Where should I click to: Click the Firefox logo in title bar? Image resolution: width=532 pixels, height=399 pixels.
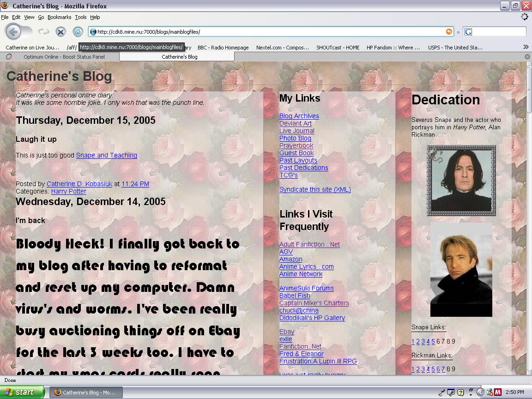coord(5,6)
